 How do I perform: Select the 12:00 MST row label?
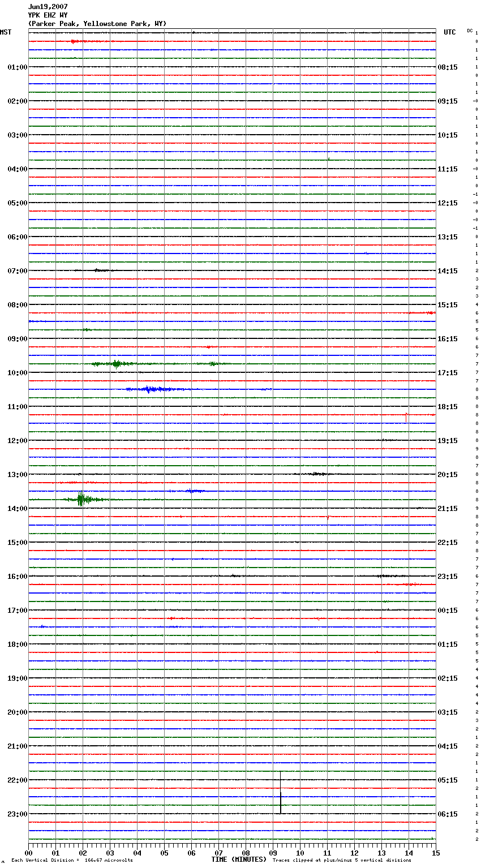point(18,441)
